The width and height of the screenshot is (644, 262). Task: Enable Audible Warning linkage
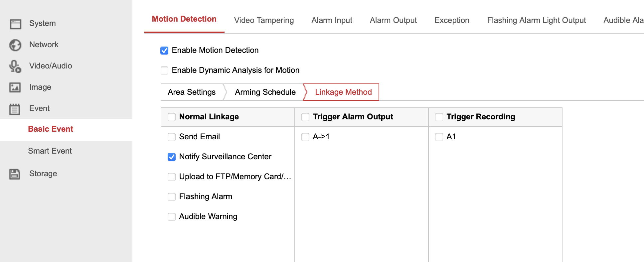(x=172, y=216)
